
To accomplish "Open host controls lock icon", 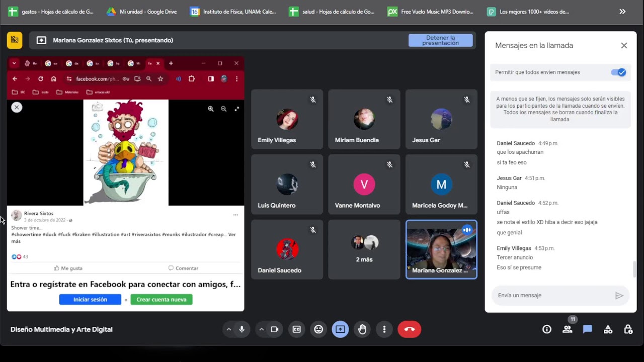I will coord(628,329).
